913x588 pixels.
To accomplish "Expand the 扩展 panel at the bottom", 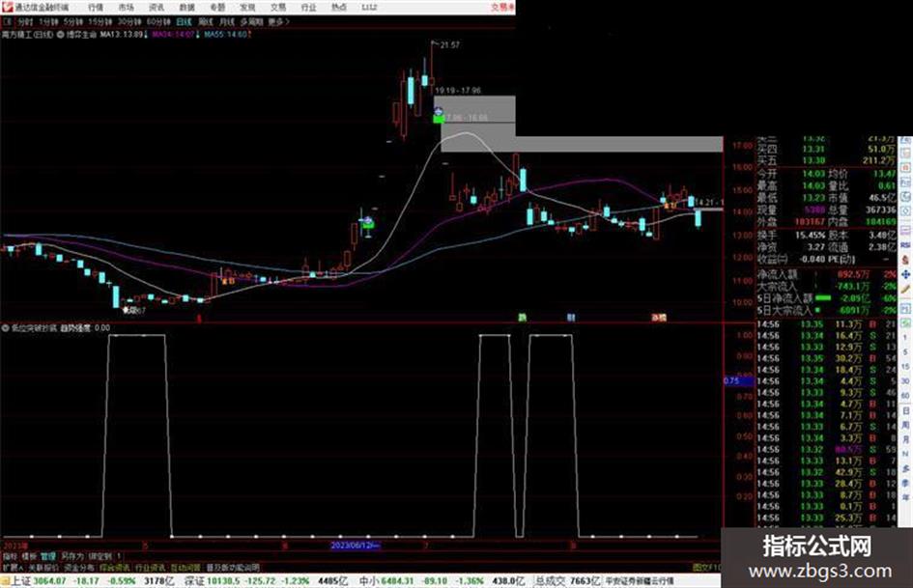I will point(13,567).
